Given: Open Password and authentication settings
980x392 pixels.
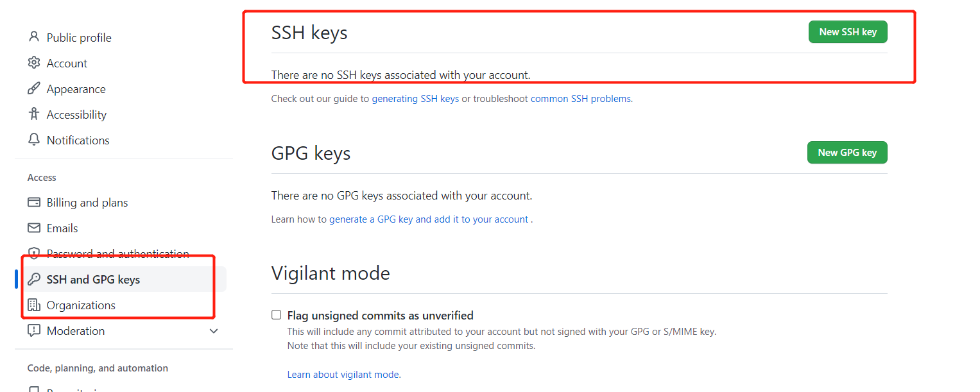Looking at the screenshot, I should pyautogui.click(x=117, y=254).
